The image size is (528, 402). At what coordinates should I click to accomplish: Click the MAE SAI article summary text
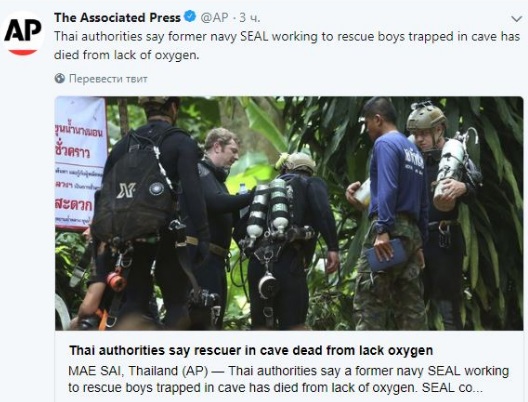pos(289,379)
